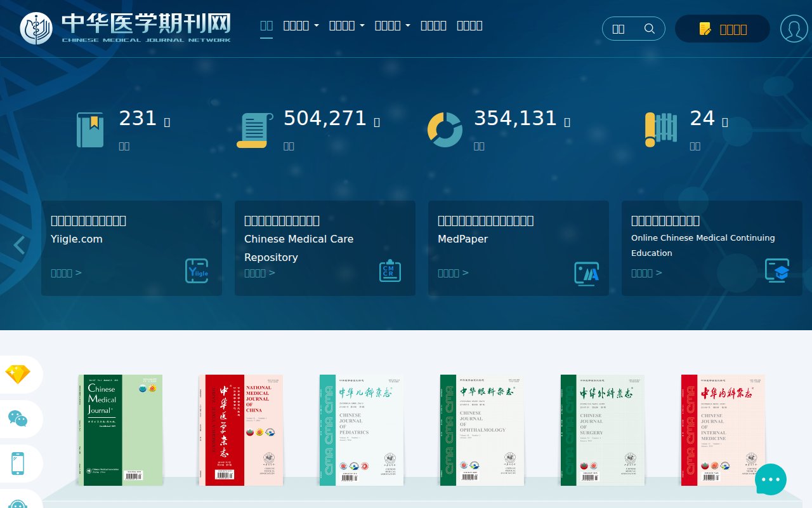
Task: Click the MedPaper monitor icon
Action: click(587, 273)
